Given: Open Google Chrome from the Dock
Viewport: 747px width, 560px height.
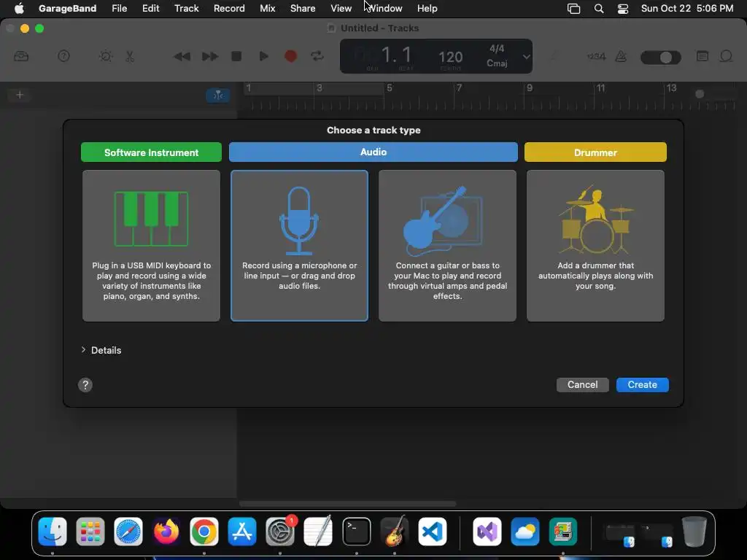Looking at the screenshot, I should pos(204,531).
